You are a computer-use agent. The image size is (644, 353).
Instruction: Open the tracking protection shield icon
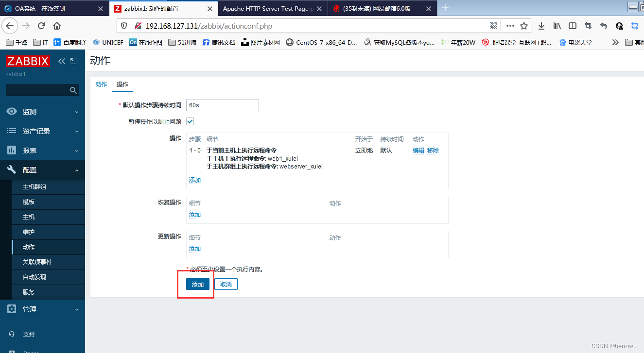[x=124, y=26]
